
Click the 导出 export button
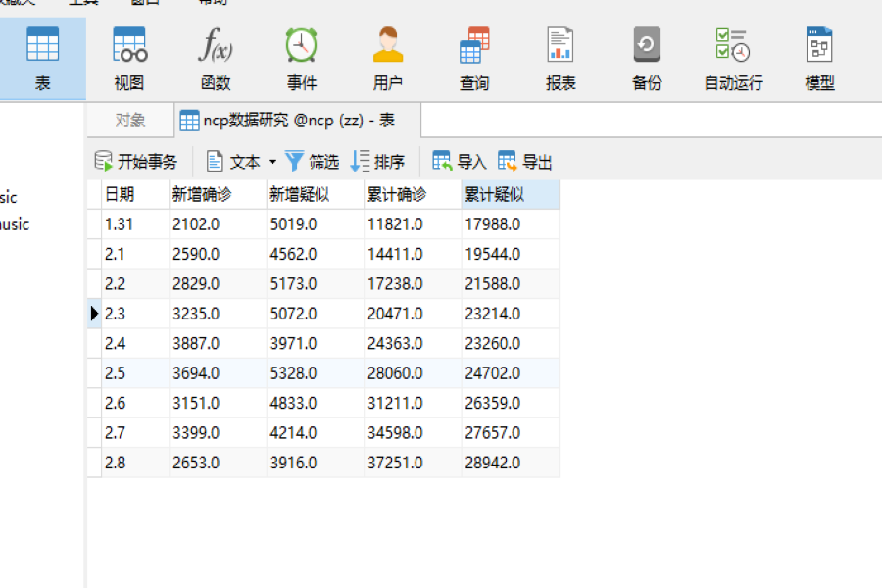525,162
